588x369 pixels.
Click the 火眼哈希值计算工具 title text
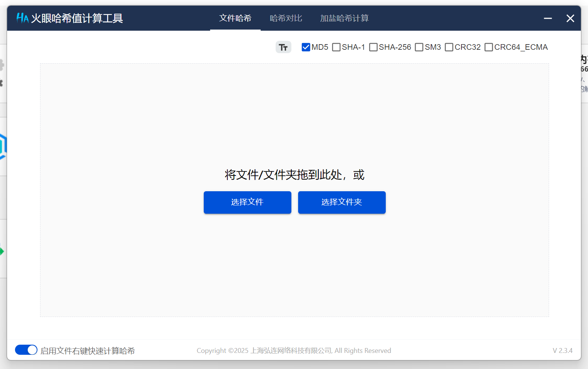coord(77,18)
